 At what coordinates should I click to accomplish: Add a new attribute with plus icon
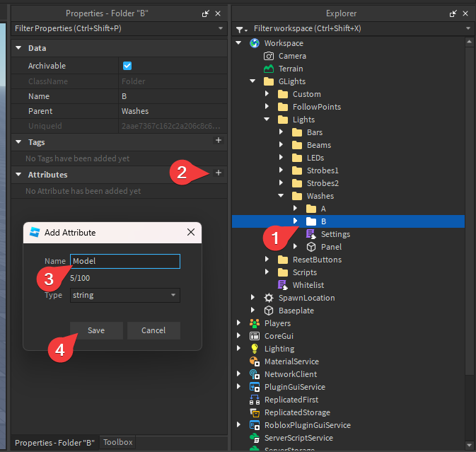coord(218,173)
